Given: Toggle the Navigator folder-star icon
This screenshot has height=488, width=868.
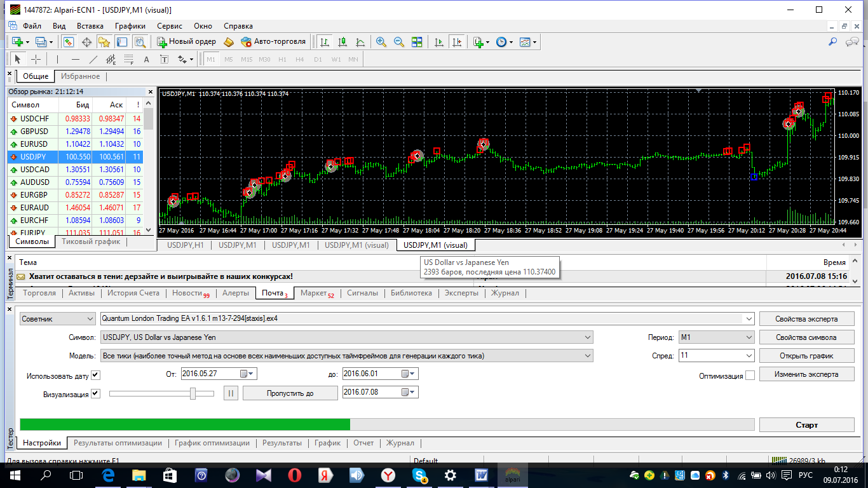Looking at the screenshot, I should coord(104,42).
